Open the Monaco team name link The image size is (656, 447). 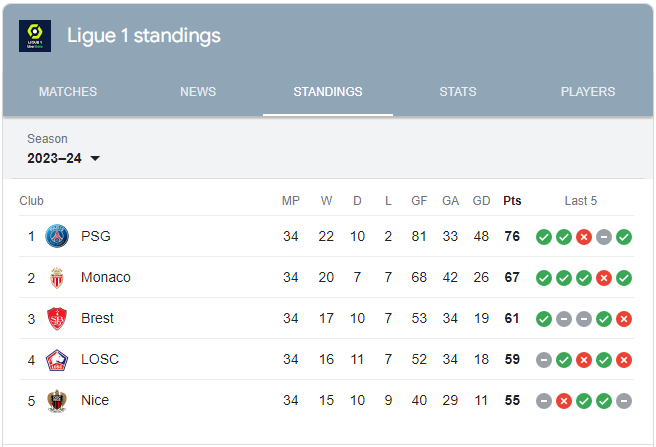tap(106, 277)
